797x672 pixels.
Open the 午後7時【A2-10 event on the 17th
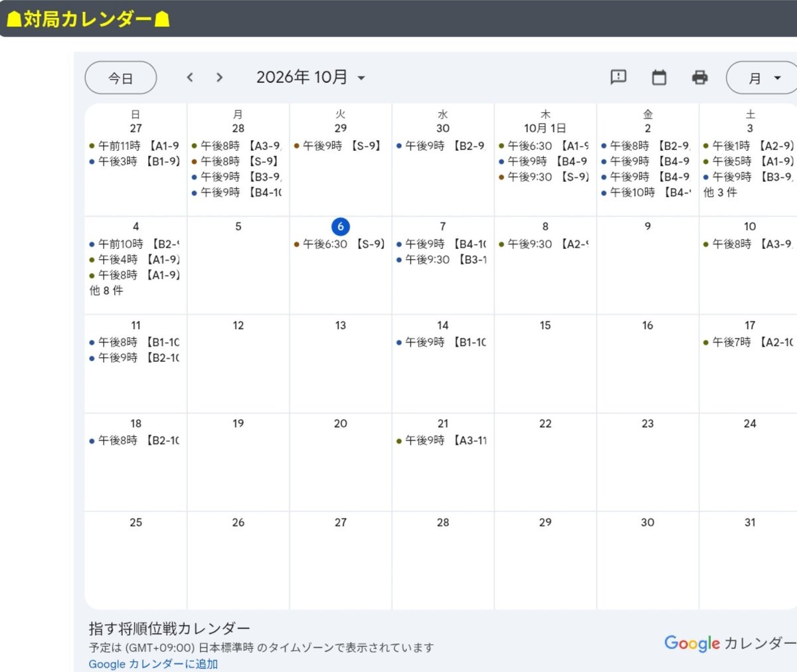click(749, 343)
